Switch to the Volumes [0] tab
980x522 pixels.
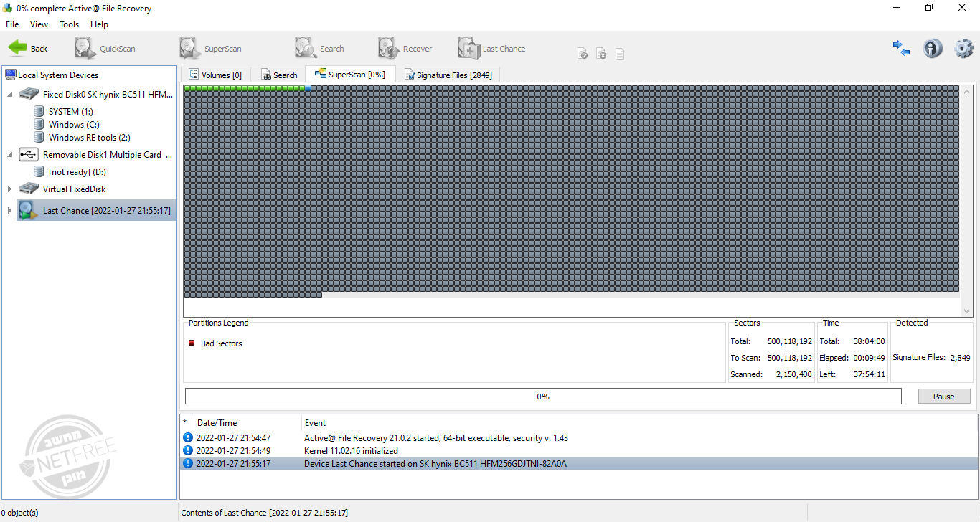215,75
